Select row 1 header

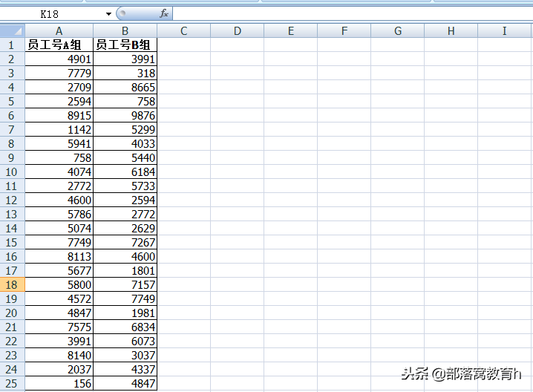click(x=12, y=45)
